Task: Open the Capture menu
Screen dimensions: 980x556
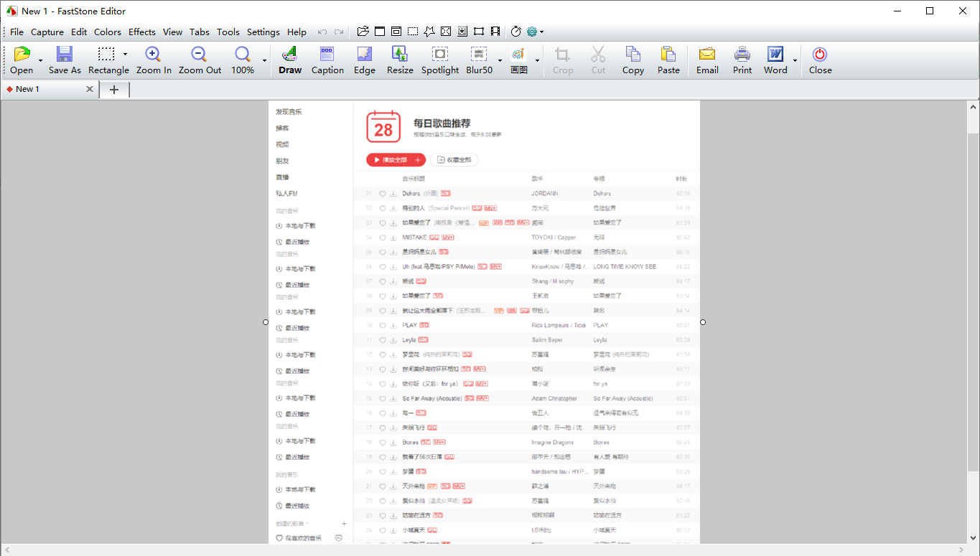Action: point(47,32)
